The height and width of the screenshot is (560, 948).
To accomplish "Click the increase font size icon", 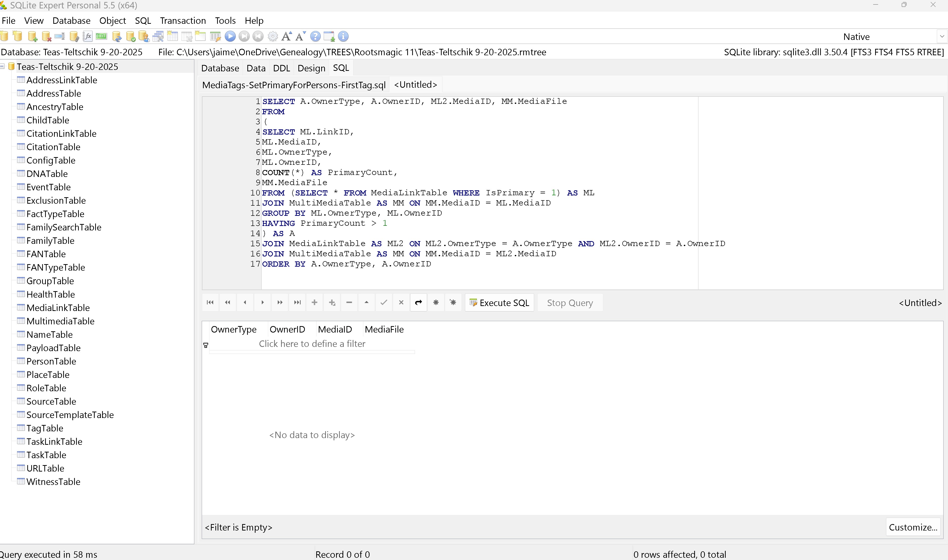I will (x=287, y=37).
